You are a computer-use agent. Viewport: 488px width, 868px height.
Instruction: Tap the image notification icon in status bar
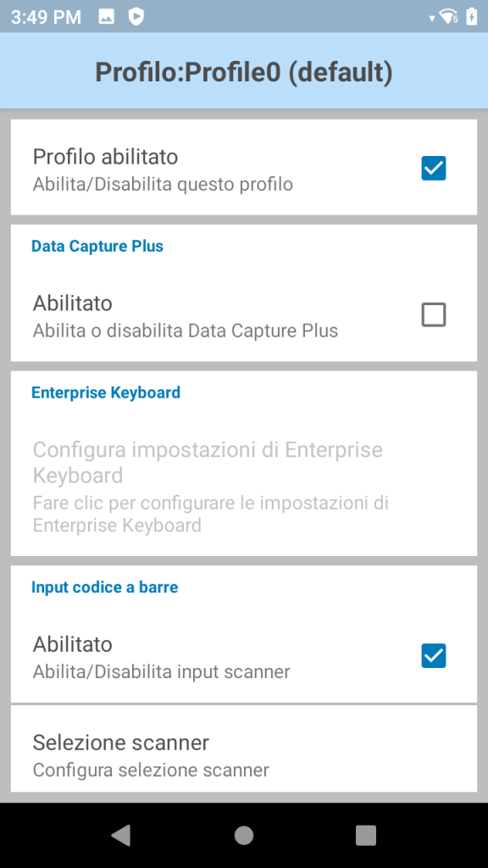coord(106,15)
